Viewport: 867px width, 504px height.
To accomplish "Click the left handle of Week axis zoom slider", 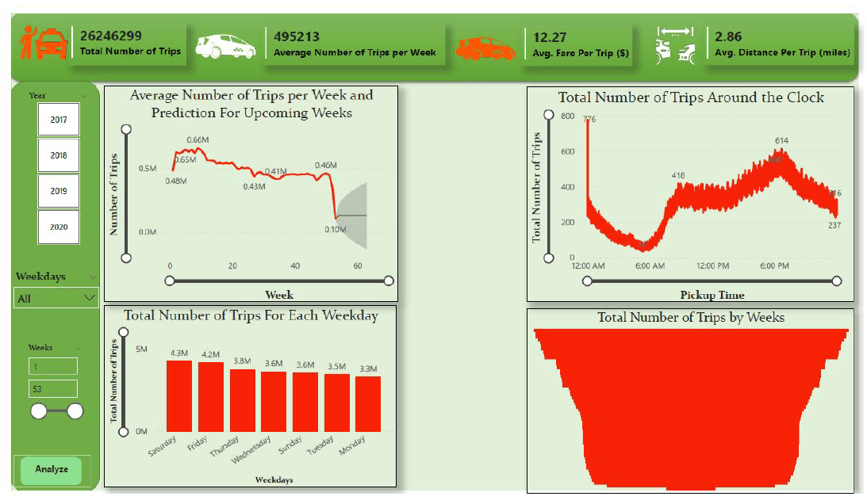I will tap(169, 281).
